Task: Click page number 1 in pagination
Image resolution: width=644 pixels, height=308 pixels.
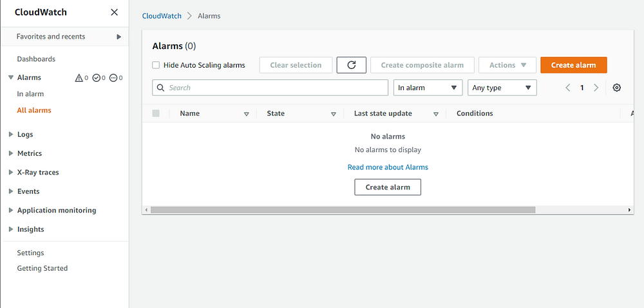Action: point(582,88)
